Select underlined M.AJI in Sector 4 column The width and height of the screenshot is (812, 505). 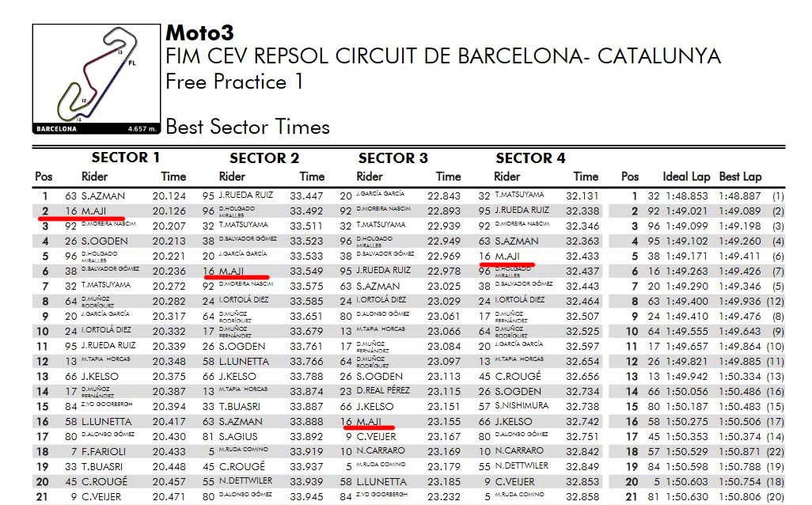(x=507, y=256)
